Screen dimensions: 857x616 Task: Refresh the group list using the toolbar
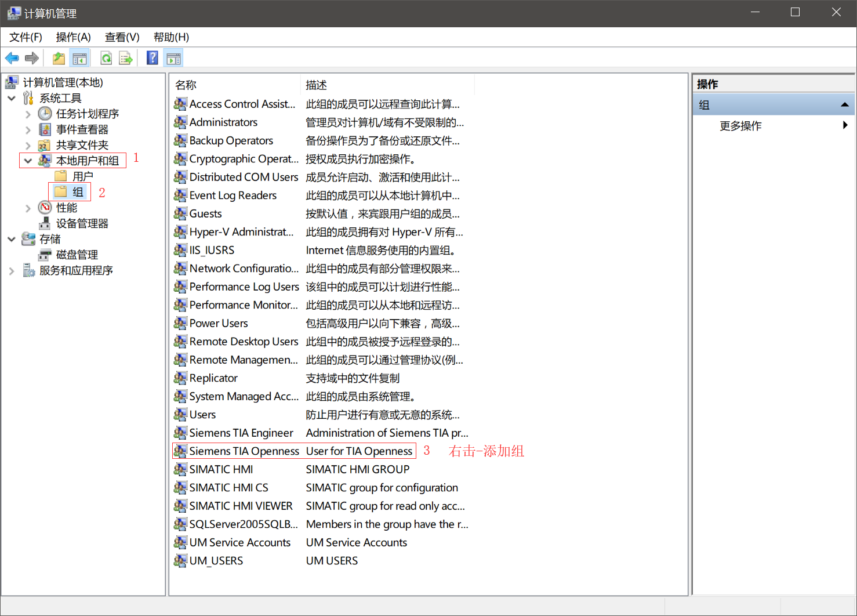click(x=106, y=58)
